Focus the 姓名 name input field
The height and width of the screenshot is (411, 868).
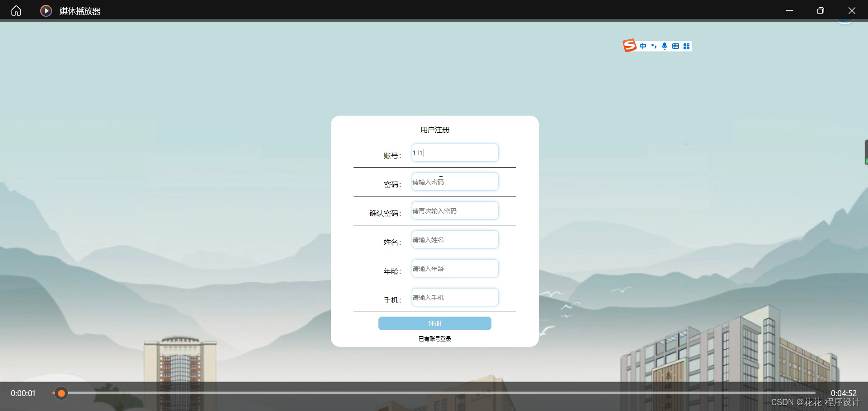point(454,239)
